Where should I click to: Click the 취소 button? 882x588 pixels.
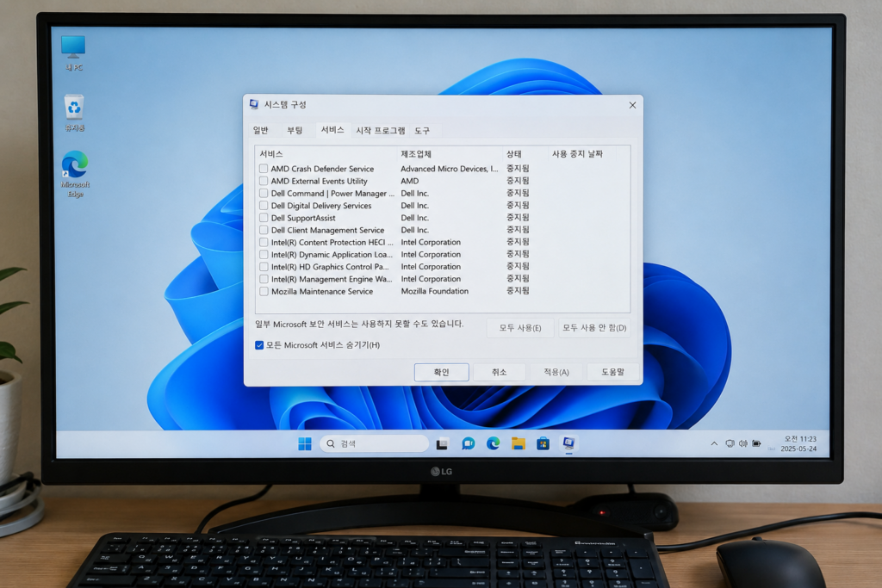point(499,372)
